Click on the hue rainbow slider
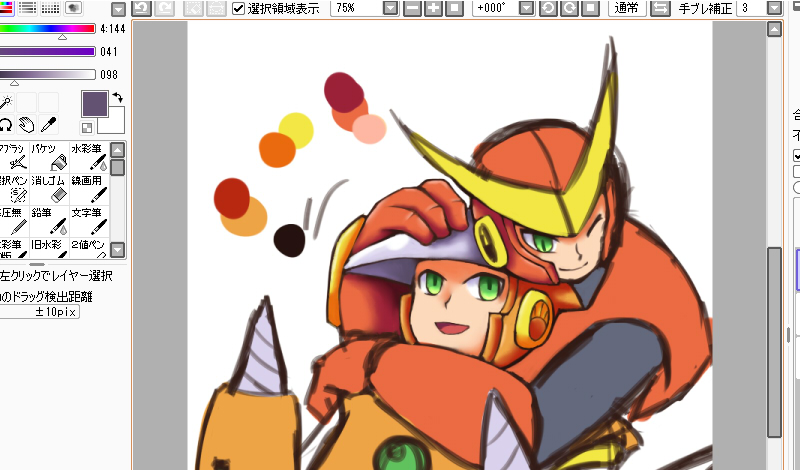Screen dimensions: 800x470 [x=47, y=29]
